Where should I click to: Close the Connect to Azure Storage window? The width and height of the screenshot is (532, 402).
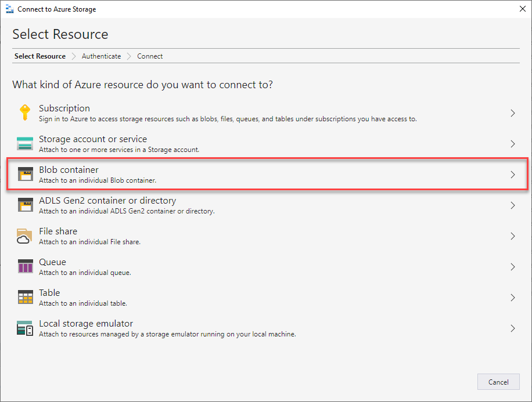523,9
